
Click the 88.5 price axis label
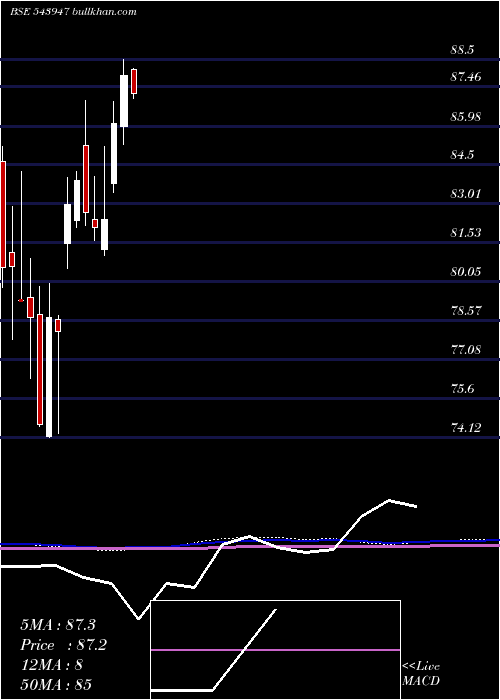pos(462,50)
